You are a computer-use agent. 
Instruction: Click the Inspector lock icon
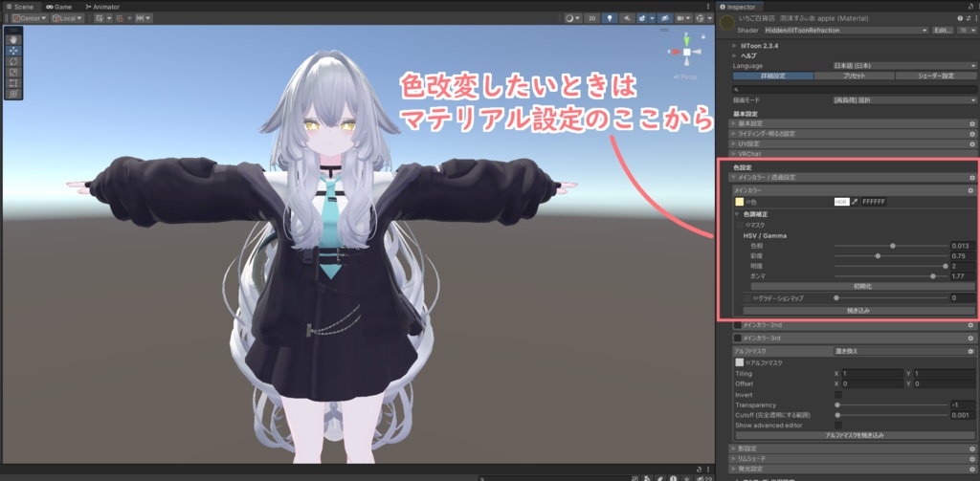click(969, 7)
